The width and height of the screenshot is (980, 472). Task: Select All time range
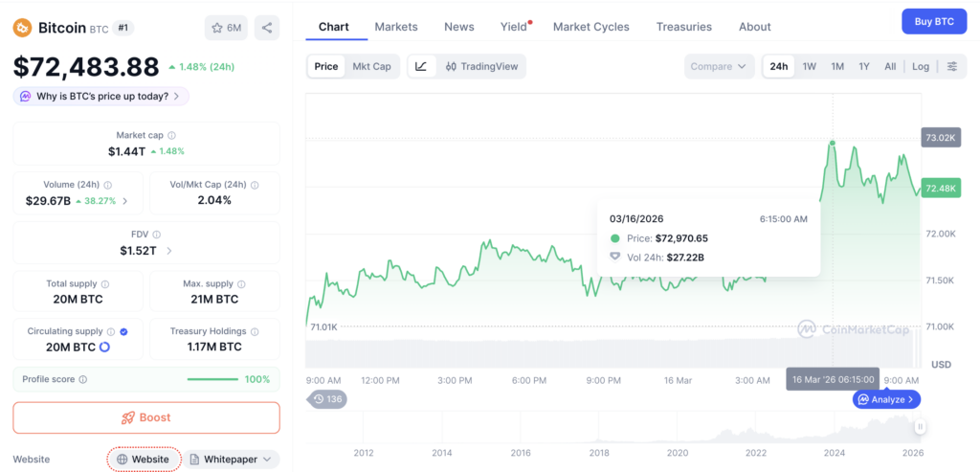[x=890, y=66]
